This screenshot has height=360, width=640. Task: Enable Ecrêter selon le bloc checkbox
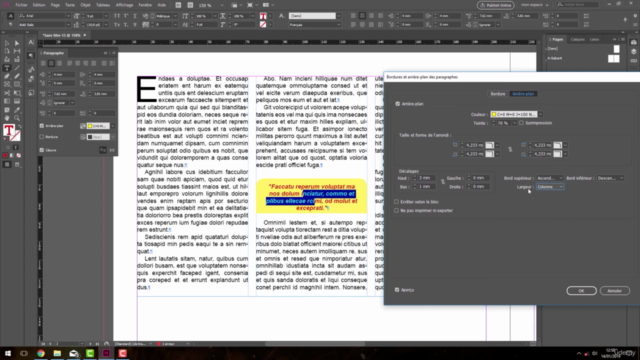396,202
